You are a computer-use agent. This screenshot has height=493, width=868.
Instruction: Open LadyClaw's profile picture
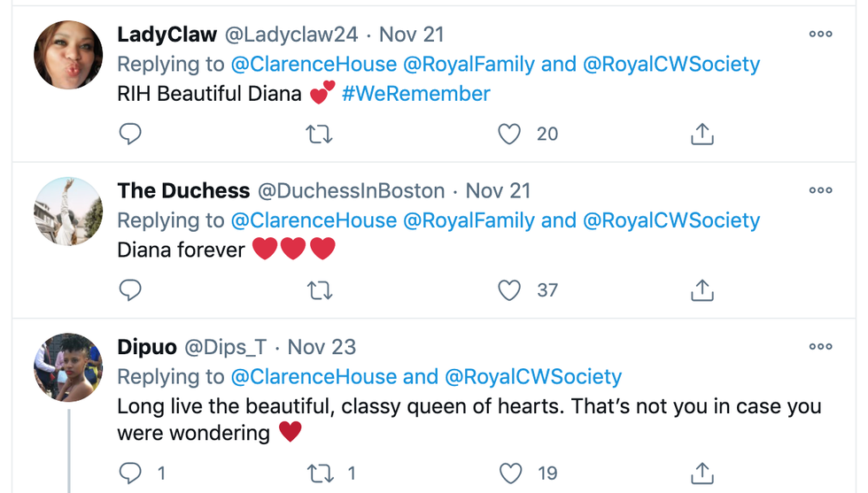pos(68,55)
